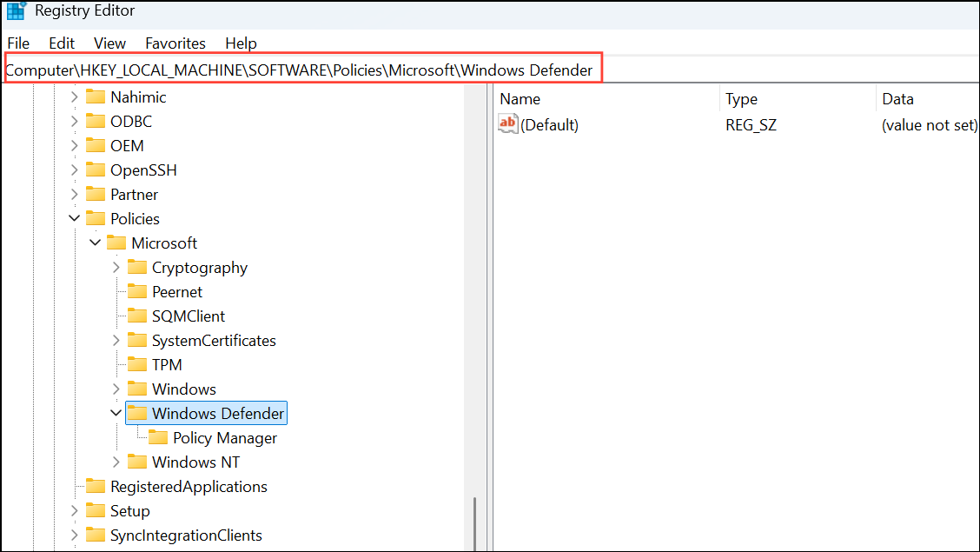Collapse the Microsoft tree node
Image resolution: width=980 pixels, height=552 pixels.
[95, 243]
